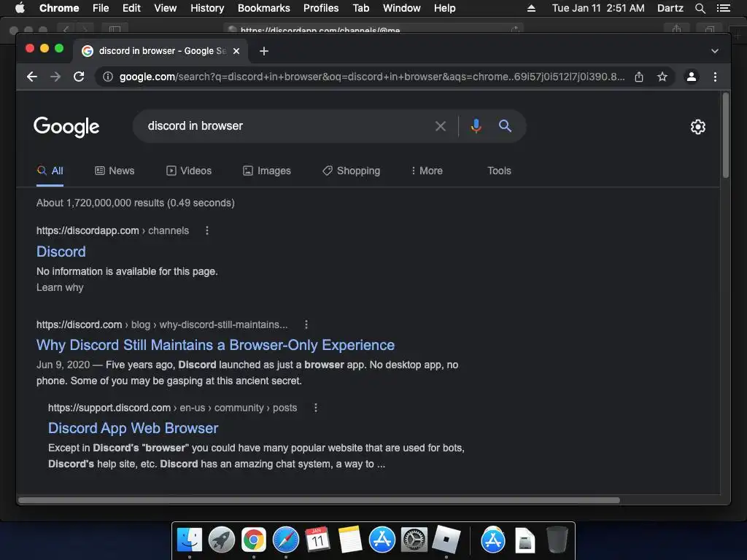Open Chrome's three-dot menu
747x560 pixels.
[715, 77]
